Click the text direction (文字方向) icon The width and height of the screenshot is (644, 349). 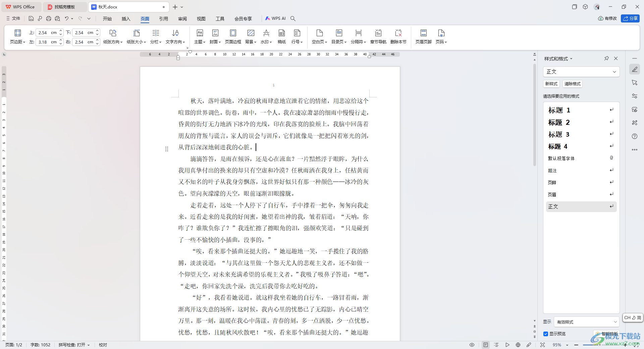coord(175,33)
